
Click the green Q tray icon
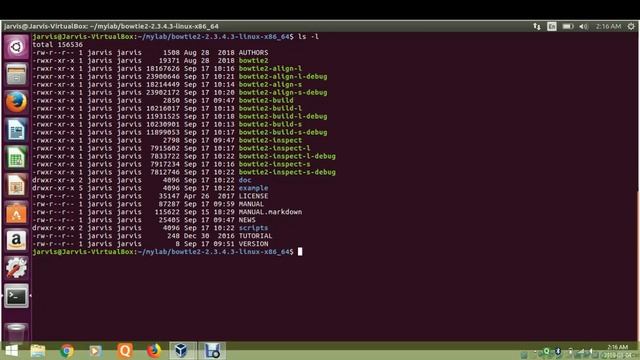click(x=547, y=351)
